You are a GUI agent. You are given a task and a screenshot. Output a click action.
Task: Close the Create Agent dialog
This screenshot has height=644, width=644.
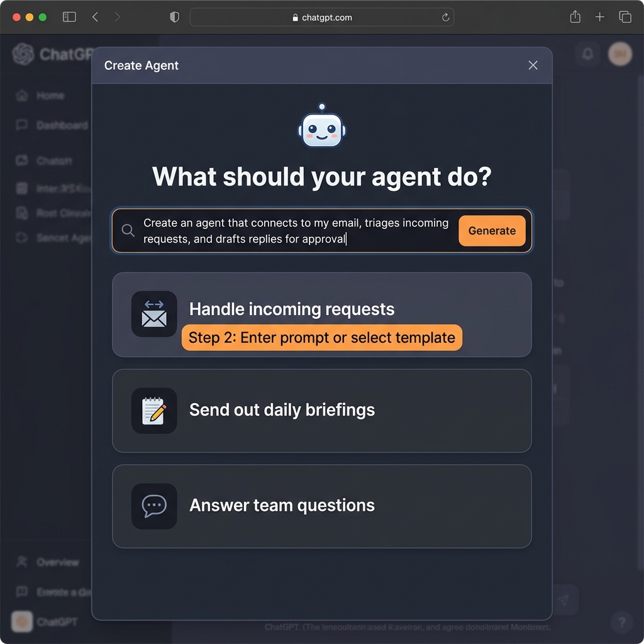[533, 65]
